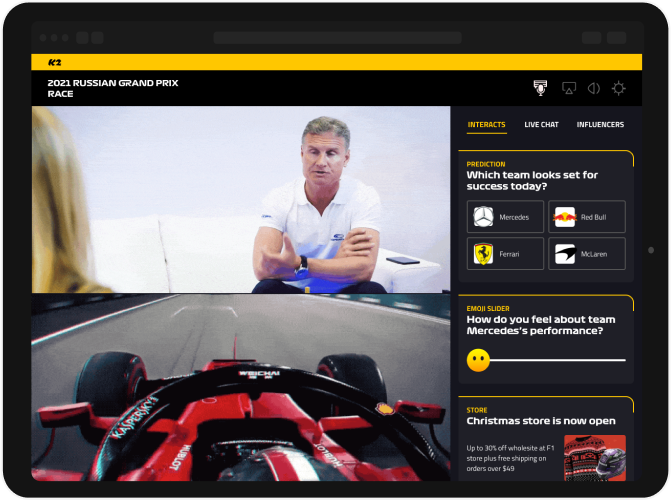Viewport: 671px width, 500px height.
Task: Click the 'Up to 30% off' store description
Action: click(x=510, y=458)
